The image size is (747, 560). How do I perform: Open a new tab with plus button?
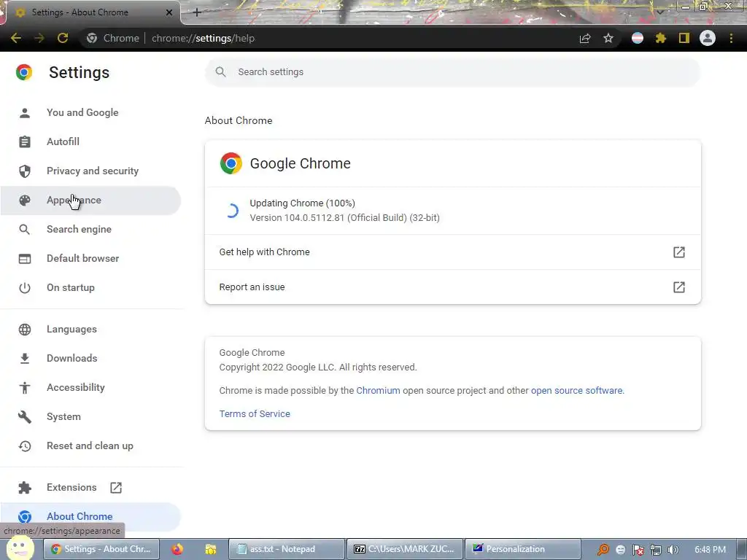[197, 12]
